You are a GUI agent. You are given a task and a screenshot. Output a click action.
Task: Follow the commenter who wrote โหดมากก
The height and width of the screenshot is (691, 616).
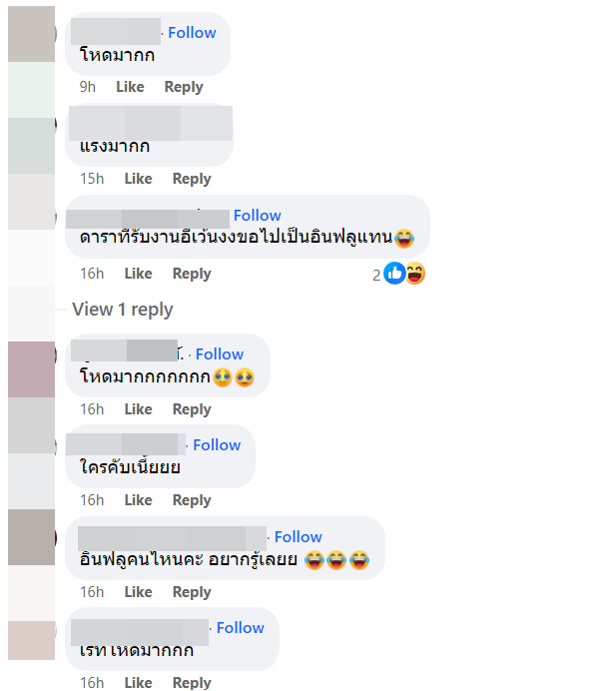pyautogui.click(x=192, y=33)
